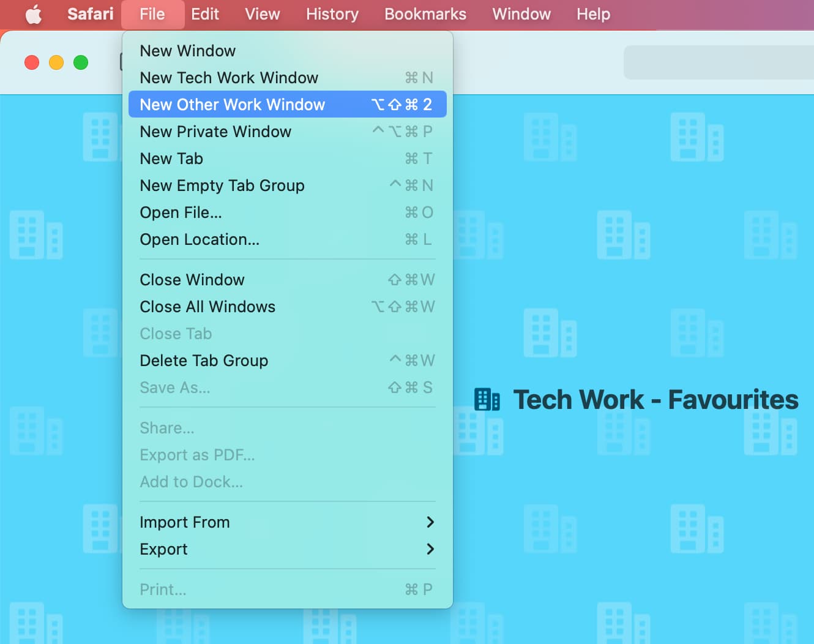Expand the Export submenu chevron
The height and width of the screenshot is (644, 814).
tap(430, 549)
